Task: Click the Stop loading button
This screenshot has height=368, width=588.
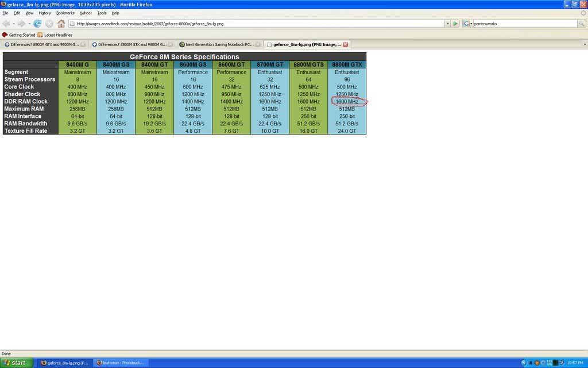Action: coord(49,24)
